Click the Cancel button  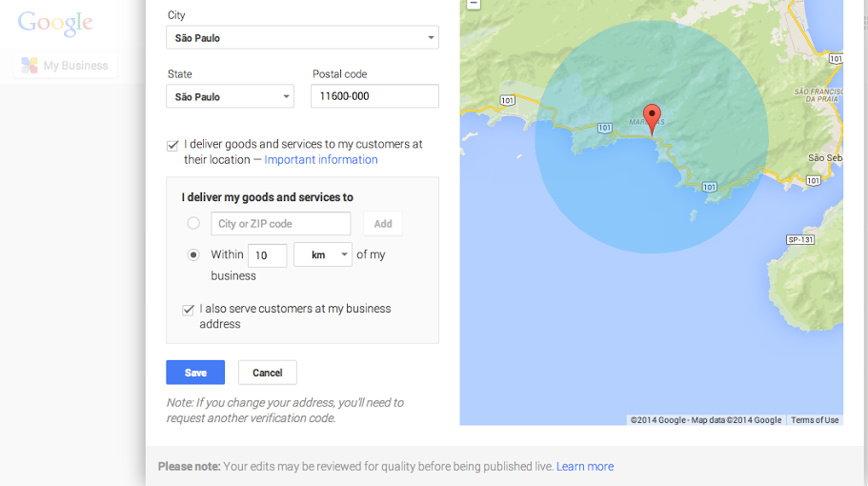click(268, 373)
